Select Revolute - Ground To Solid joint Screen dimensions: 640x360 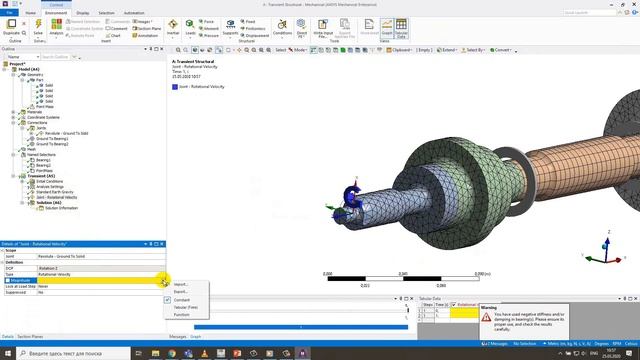click(x=66, y=133)
